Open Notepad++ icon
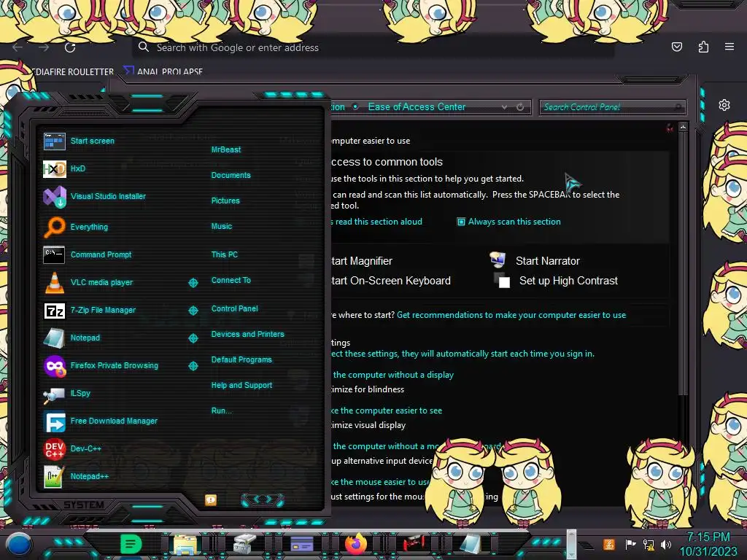Screen dimensions: 747x560 54,477
